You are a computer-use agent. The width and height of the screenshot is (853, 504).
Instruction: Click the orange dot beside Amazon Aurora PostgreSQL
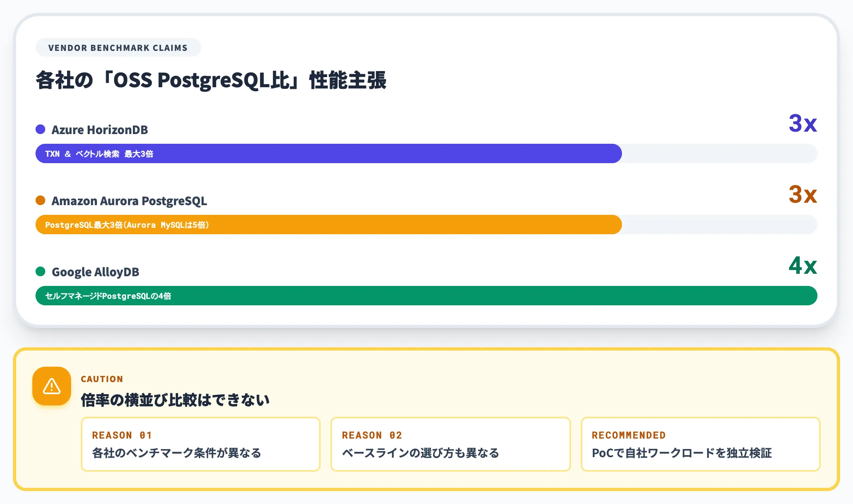[x=40, y=200]
